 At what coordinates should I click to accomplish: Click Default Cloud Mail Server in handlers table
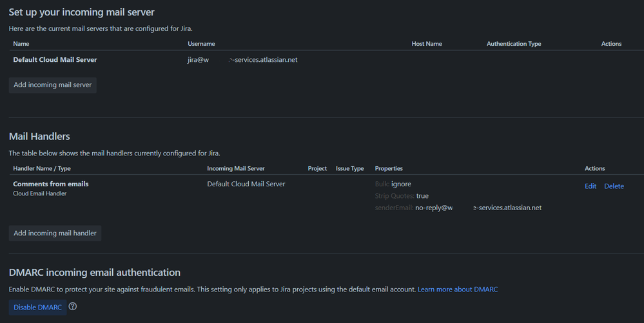click(x=246, y=184)
